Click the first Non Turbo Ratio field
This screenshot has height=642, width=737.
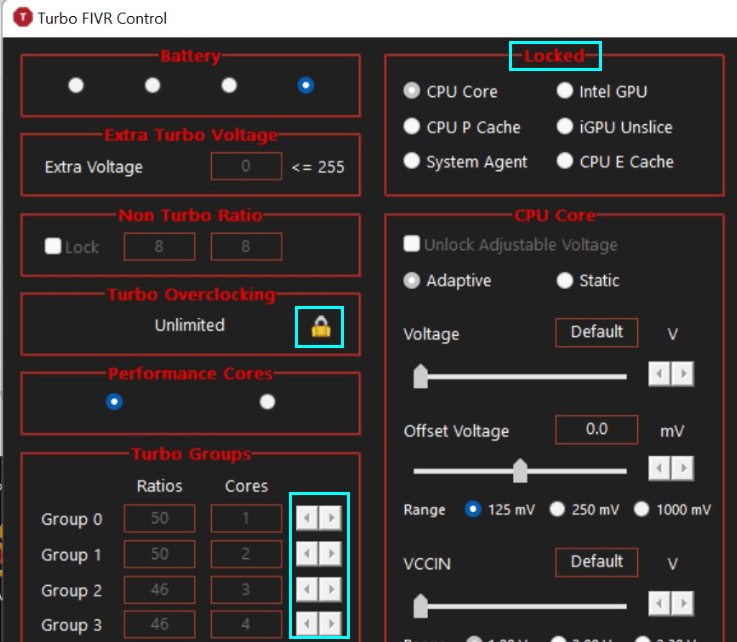pos(159,246)
